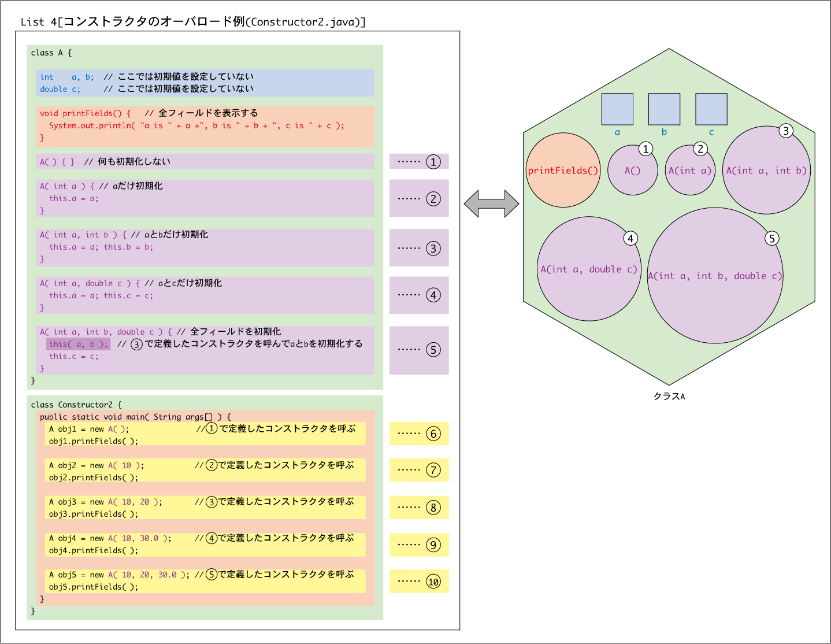Image resolution: width=831 pixels, height=644 pixels.
Task: Click the 'obj1.printFields( );' call
Action: tap(94, 441)
